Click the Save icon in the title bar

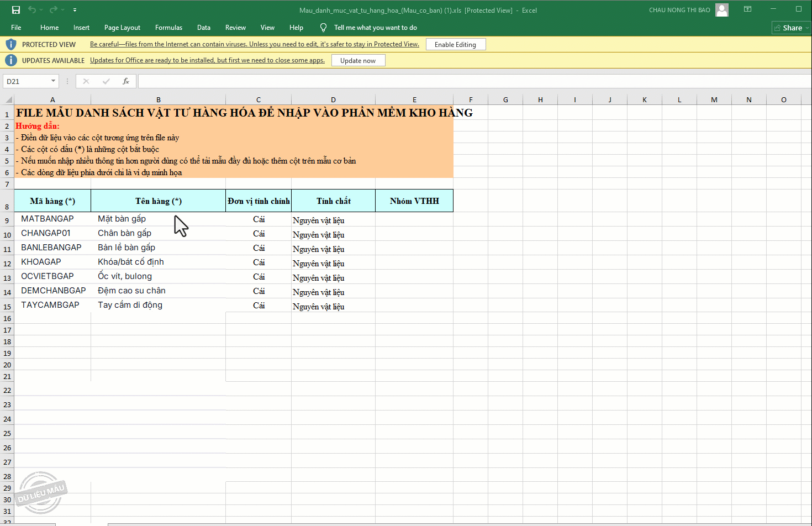click(16, 10)
